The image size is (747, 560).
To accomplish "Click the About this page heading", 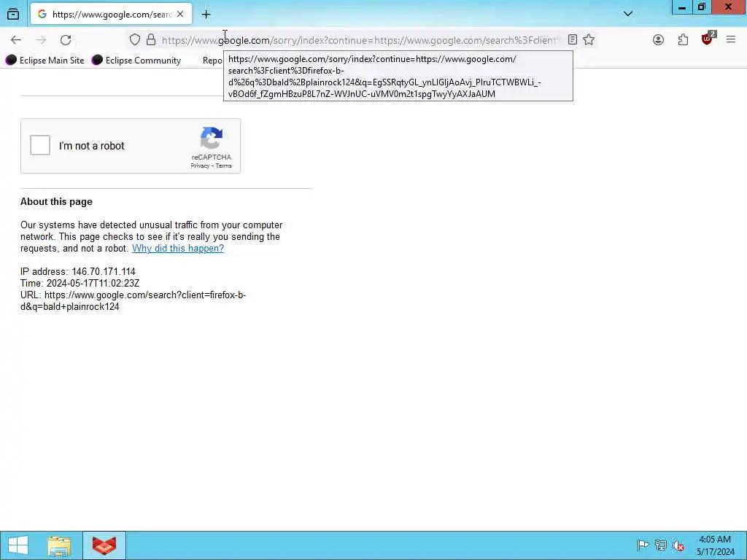I will tap(56, 201).
